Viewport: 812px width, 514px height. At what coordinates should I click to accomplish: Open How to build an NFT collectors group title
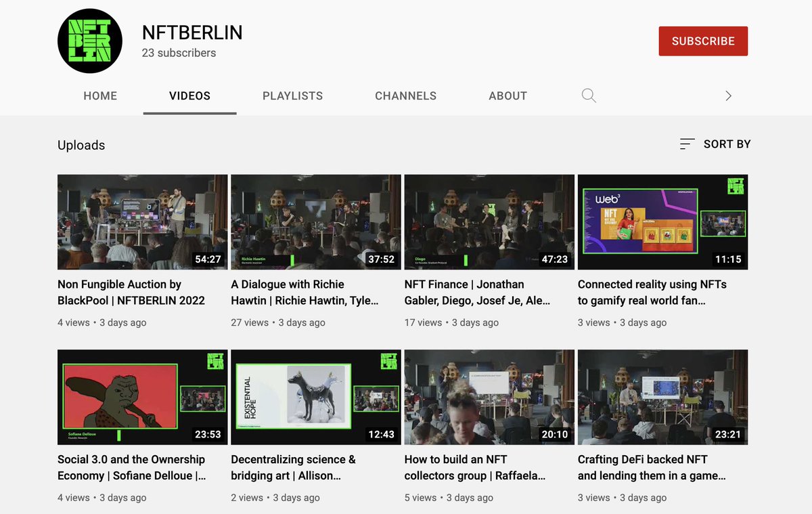[475, 467]
